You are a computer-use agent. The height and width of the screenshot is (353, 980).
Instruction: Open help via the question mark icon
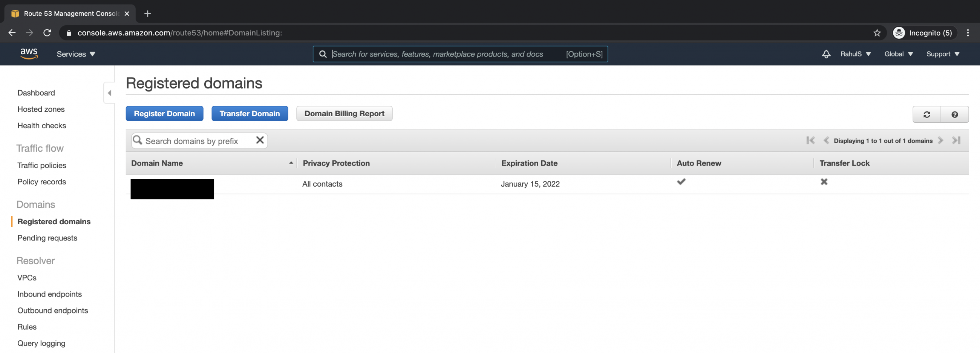pyautogui.click(x=955, y=114)
